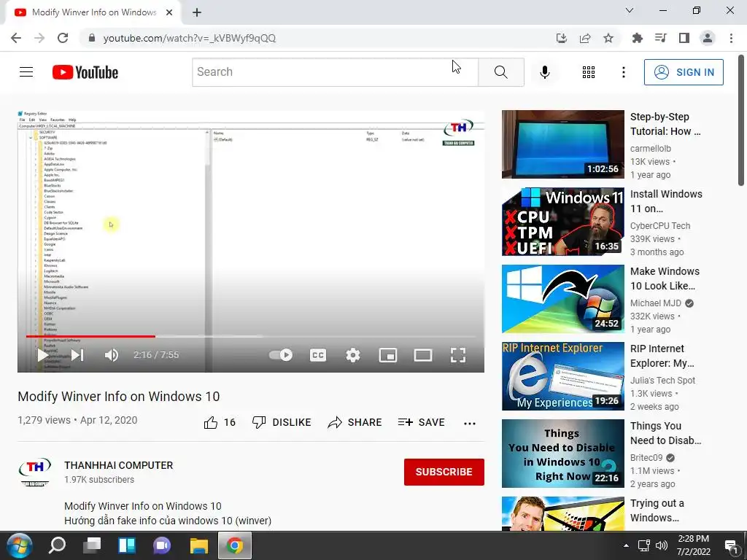The height and width of the screenshot is (560, 747).
Task: Click the SHARE button
Action: click(x=355, y=422)
